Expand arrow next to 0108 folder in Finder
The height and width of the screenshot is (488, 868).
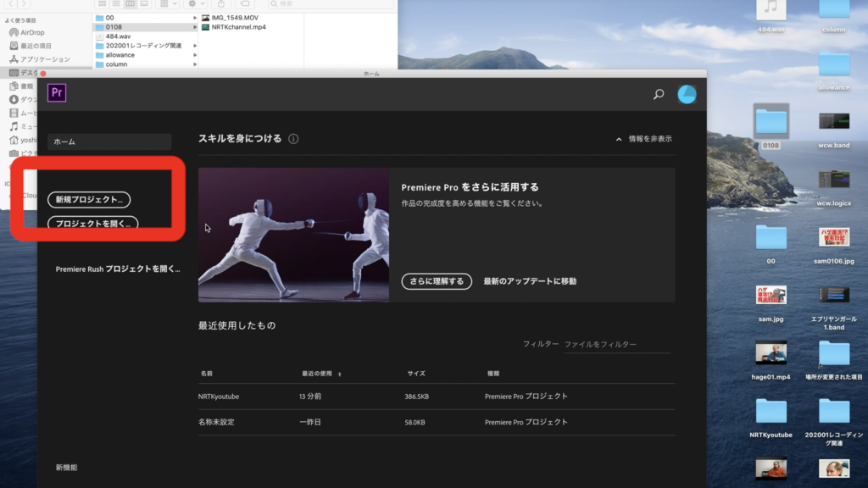pyautogui.click(x=195, y=27)
